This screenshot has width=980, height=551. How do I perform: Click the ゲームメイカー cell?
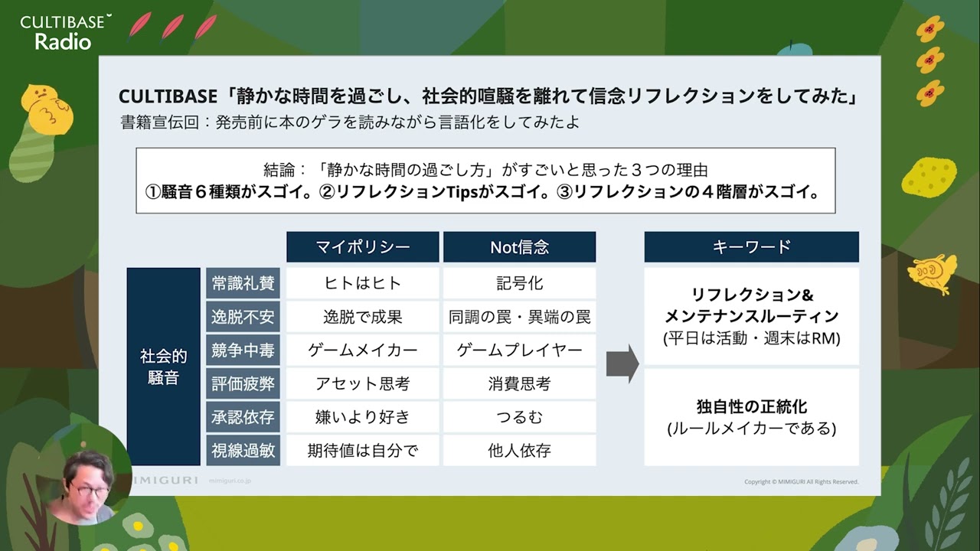point(363,350)
